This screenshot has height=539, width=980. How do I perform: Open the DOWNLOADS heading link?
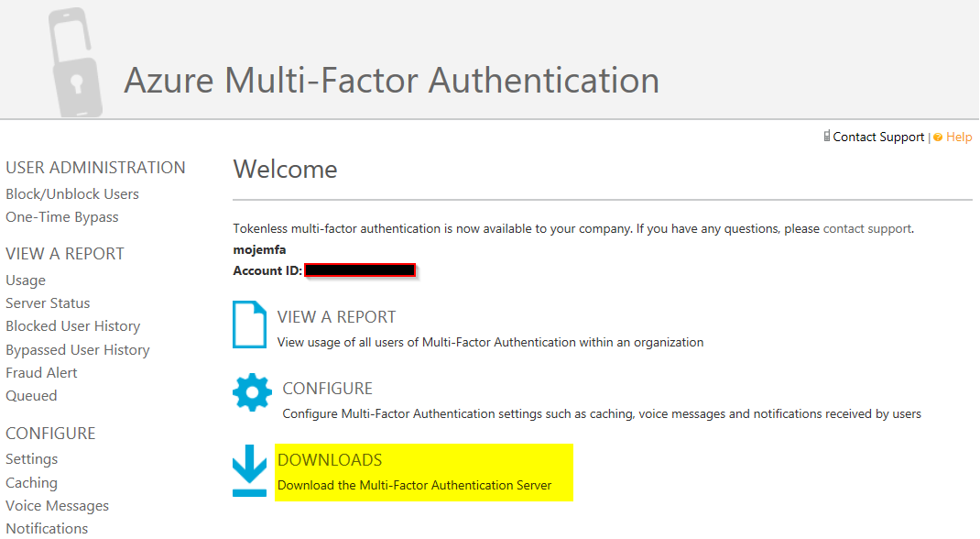pos(330,459)
